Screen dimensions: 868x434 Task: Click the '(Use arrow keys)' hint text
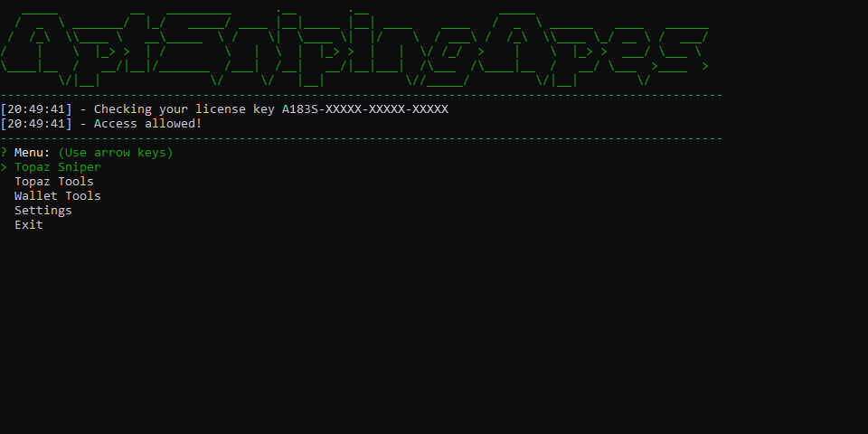116,152
